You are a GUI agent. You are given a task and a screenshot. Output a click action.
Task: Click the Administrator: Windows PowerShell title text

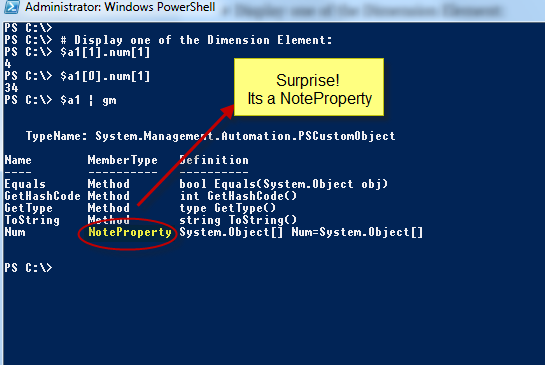click(120, 7)
